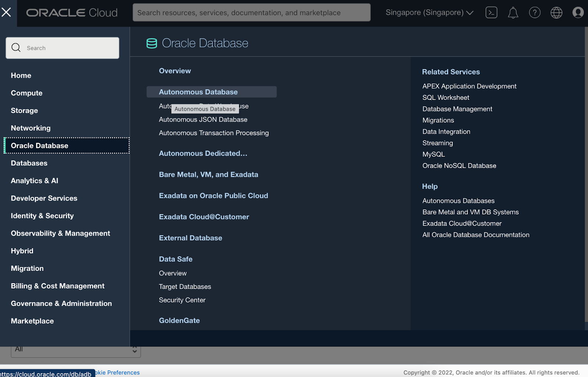Open GoldenGate link
The width and height of the screenshot is (588, 377).
pyautogui.click(x=179, y=320)
